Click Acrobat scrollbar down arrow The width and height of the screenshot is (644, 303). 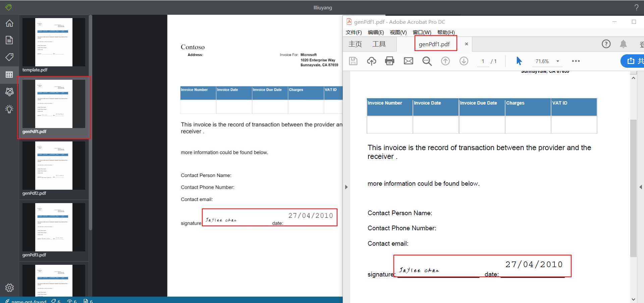coord(633,299)
